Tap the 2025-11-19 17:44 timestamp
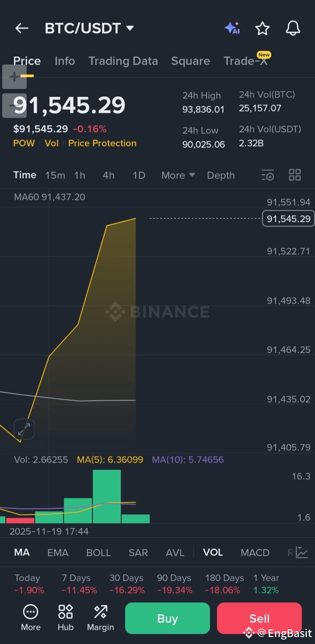Viewport: 315px width, 644px height. pos(49,531)
